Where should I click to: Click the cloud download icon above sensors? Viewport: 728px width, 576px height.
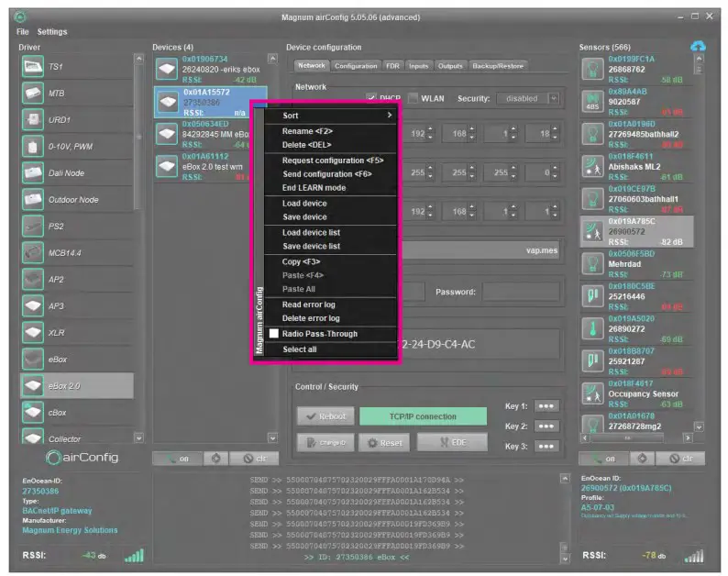(x=698, y=46)
